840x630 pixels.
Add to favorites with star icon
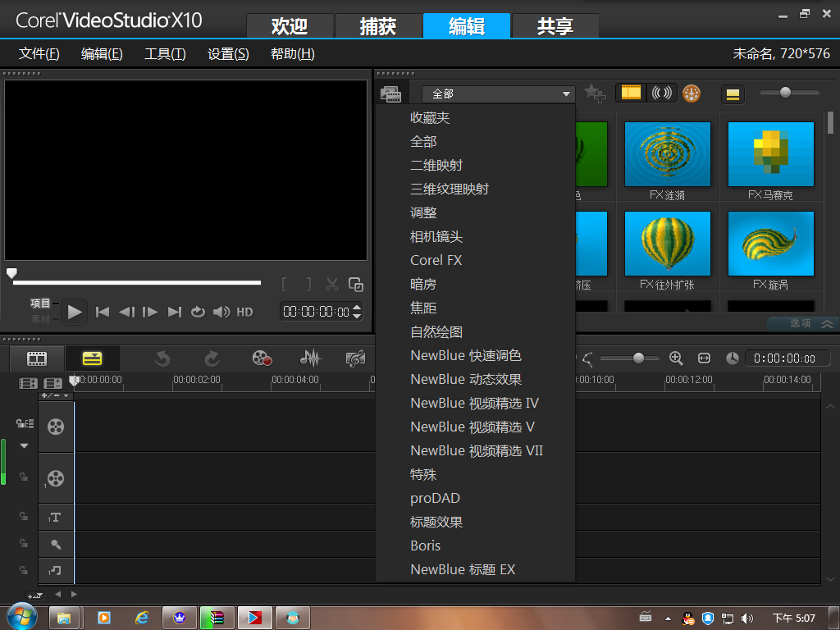pyautogui.click(x=595, y=94)
